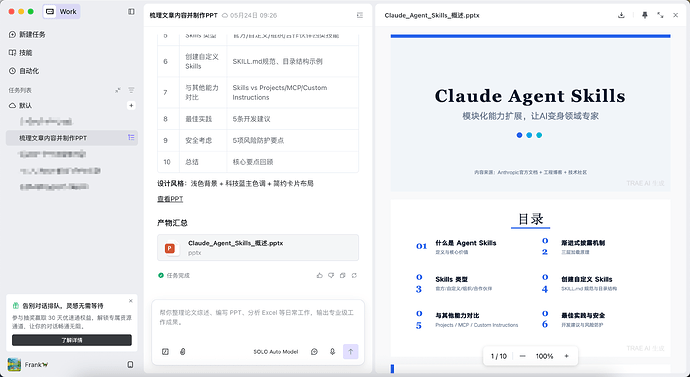690x377 pixels.
Task: Click the 渐进式披露机制 entry on contents slide
Action: (583, 243)
